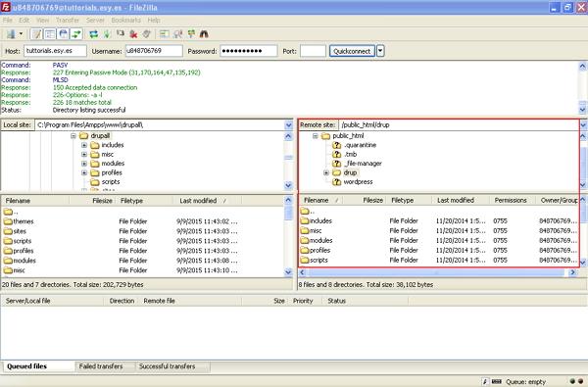Expand the includes folder in local tree

point(84,145)
